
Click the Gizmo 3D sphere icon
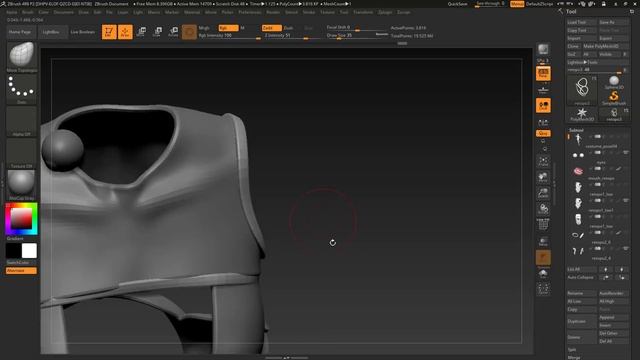coord(189,32)
